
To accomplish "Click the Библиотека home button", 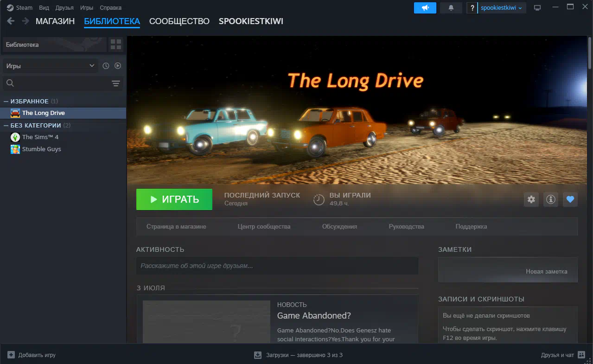I will (x=54, y=45).
